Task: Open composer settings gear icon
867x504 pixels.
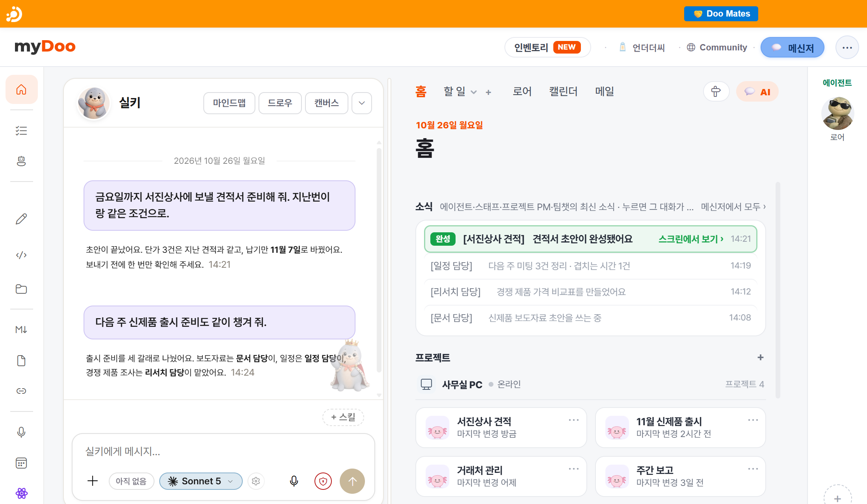Action: click(x=256, y=481)
